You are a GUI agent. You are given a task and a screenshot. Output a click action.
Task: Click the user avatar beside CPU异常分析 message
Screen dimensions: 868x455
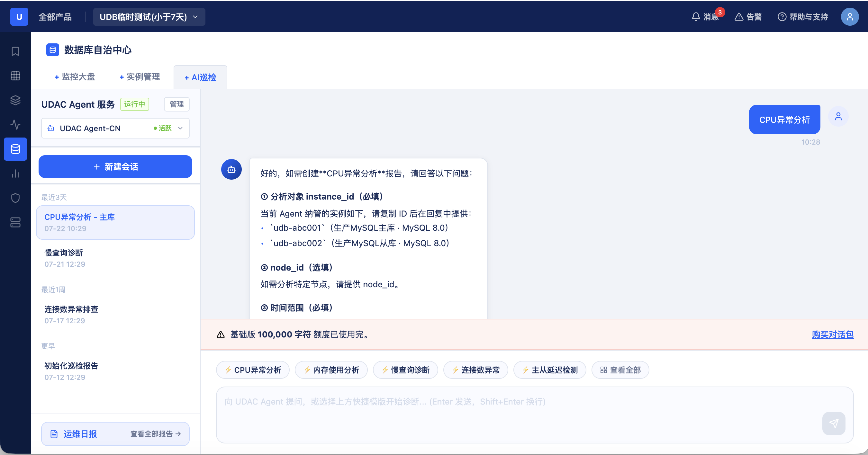[x=838, y=117]
